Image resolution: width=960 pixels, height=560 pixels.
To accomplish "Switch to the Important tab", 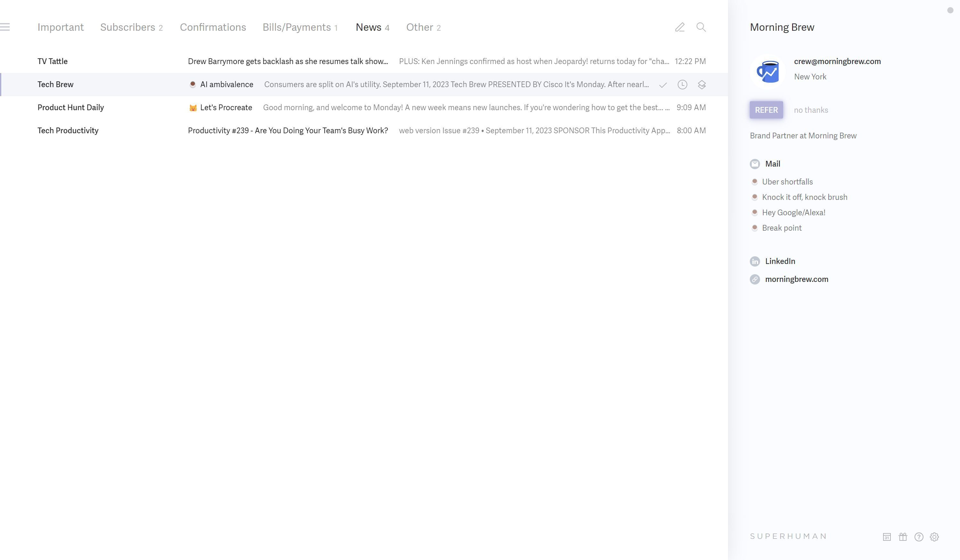I will [61, 27].
